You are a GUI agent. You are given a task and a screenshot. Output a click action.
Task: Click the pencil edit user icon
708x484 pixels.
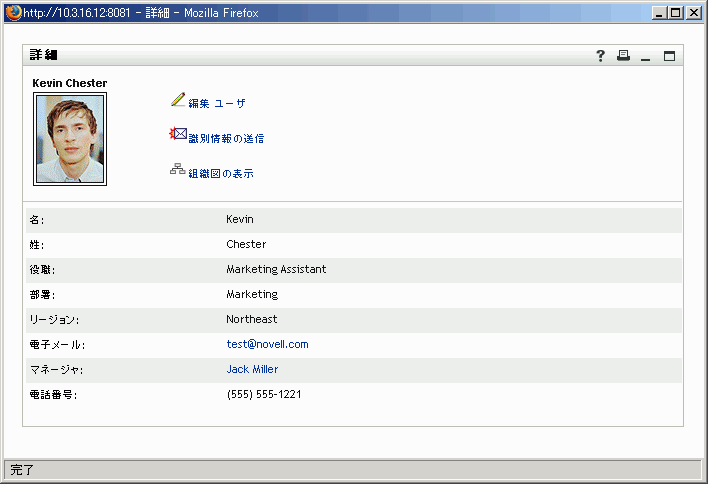point(178,100)
